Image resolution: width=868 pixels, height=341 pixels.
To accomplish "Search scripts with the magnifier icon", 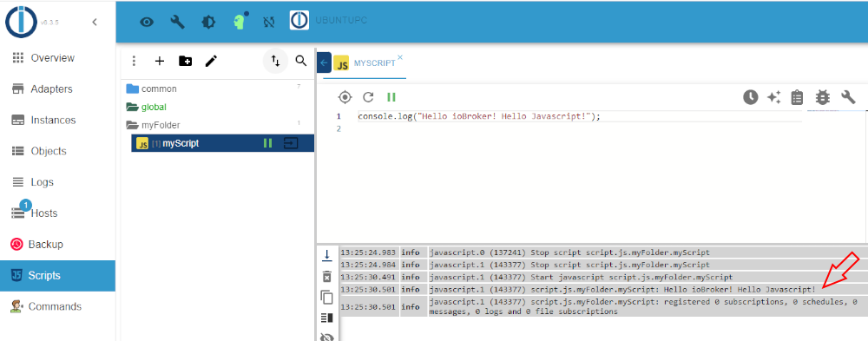I will click(301, 61).
